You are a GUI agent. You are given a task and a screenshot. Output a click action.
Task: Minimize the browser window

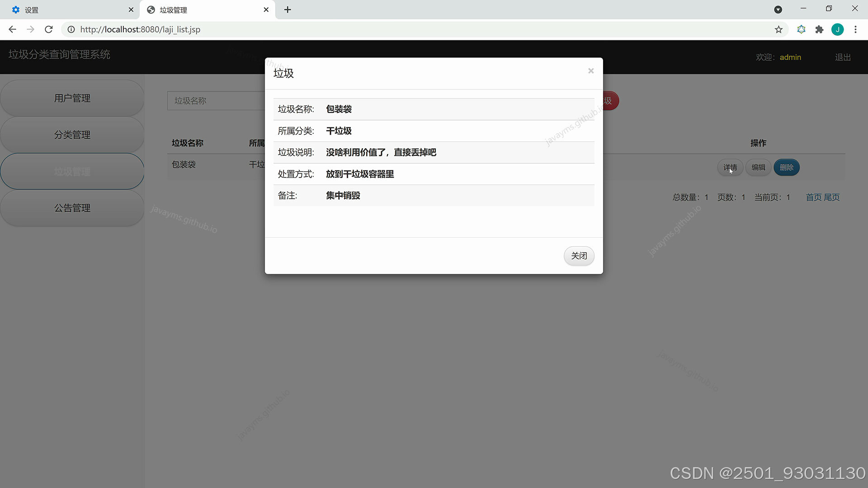[x=803, y=9]
